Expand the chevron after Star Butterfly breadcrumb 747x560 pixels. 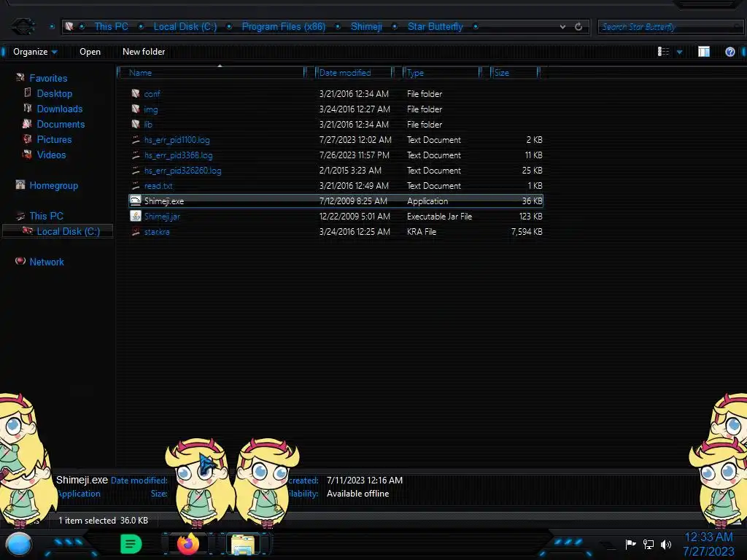pyautogui.click(x=476, y=27)
